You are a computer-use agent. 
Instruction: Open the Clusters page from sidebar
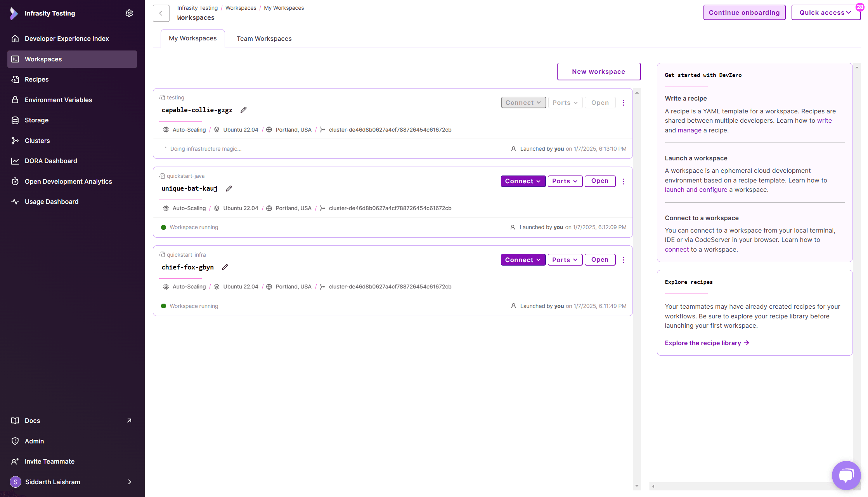37,141
